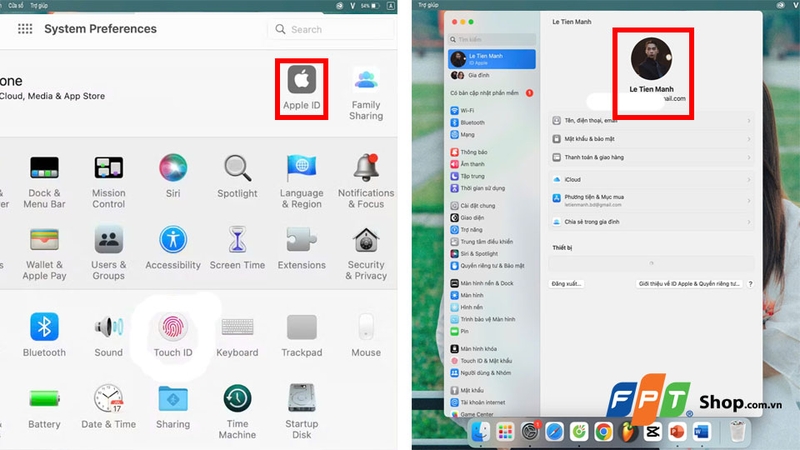800x450 pixels.
Task: Open Notifications & Focus preferences
Action: coord(366,182)
